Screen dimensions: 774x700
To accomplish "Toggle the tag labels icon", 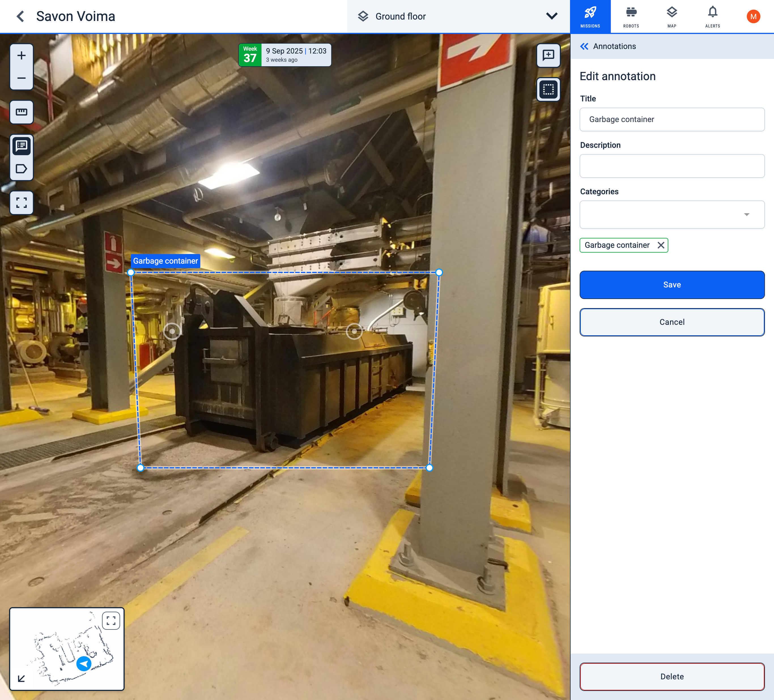I will (x=22, y=169).
